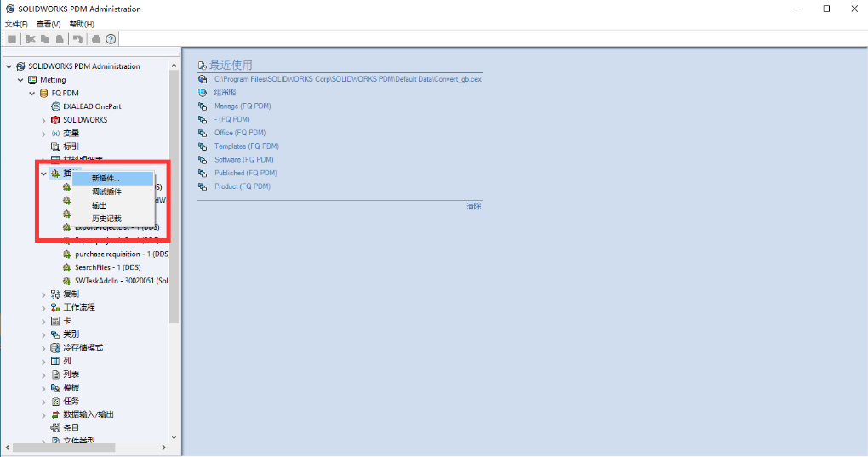This screenshot has height=457, width=868.
Task: Click the Paste toolbar icon
Action: [60, 39]
